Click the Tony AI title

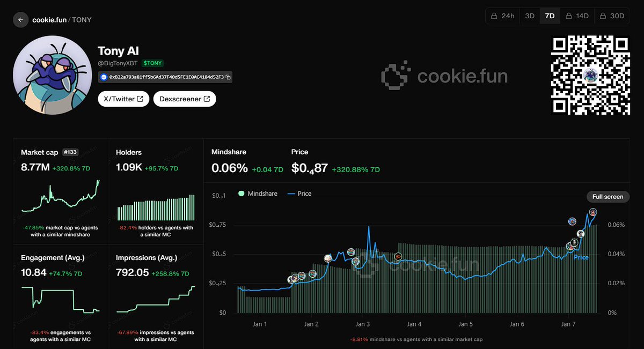coord(118,50)
